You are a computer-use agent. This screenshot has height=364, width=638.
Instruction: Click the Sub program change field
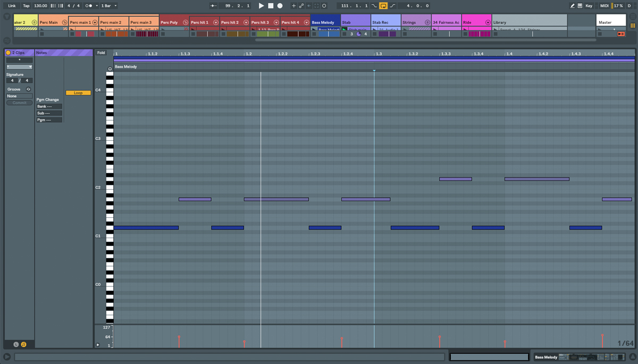[x=49, y=113]
